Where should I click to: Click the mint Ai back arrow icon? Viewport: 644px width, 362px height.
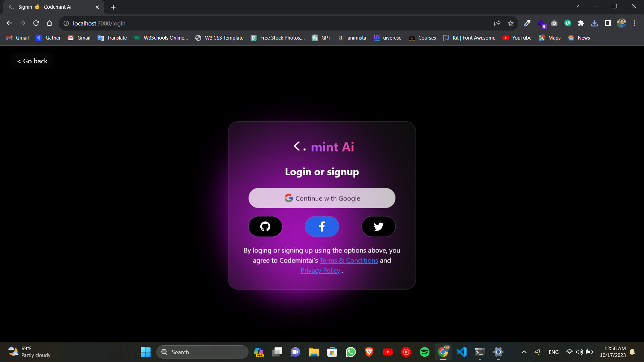[x=297, y=146]
